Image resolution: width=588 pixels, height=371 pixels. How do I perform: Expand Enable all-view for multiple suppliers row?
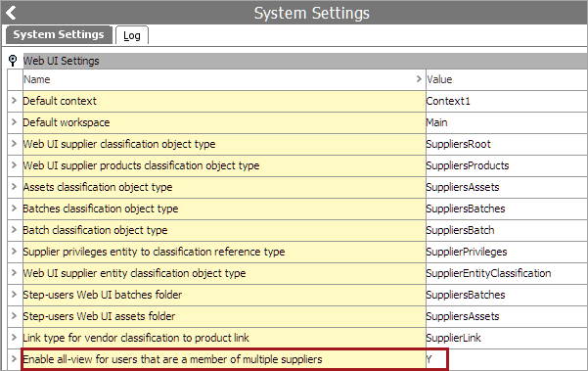pos(15,358)
